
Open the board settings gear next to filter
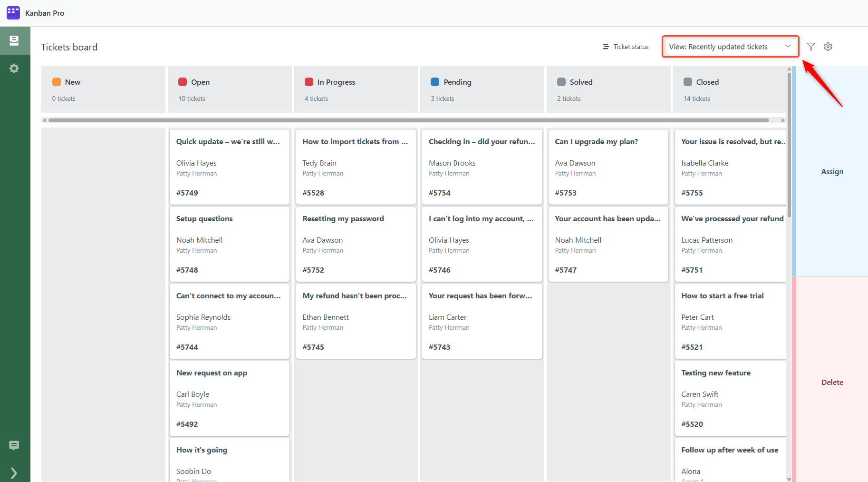828,47
